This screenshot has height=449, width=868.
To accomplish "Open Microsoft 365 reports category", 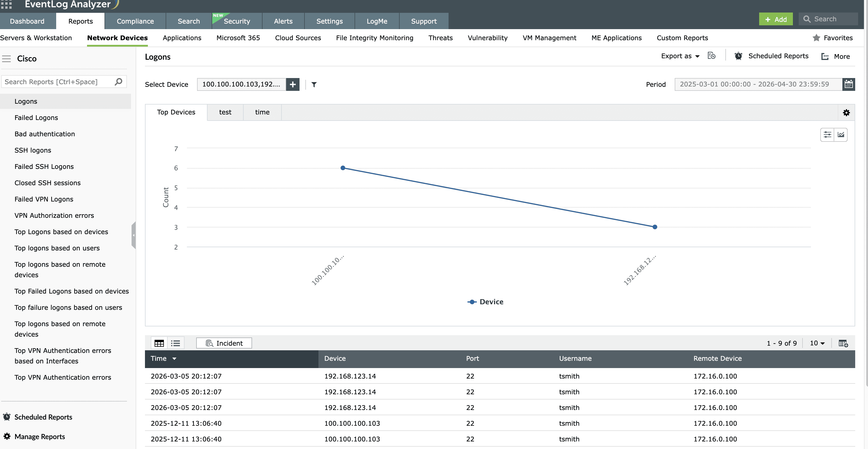I will click(238, 38).
